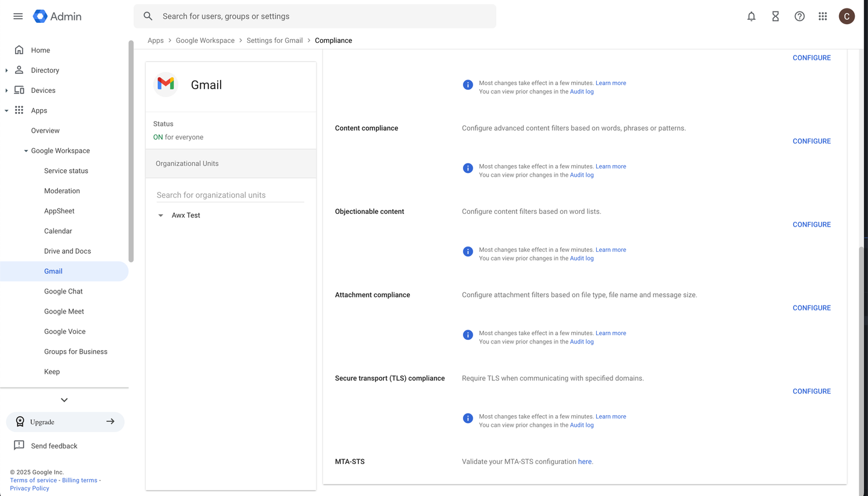Click the sidebar vertical scrollbar
Viewport: 868px width, 496px height.
[131, 151]
